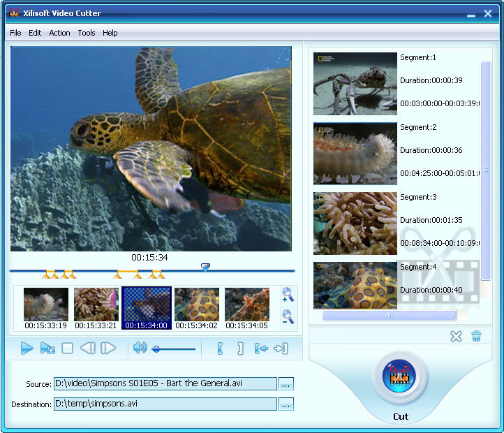Open the Tools menu
This screenshot has width=504, height=433.
tap(87, 33)
